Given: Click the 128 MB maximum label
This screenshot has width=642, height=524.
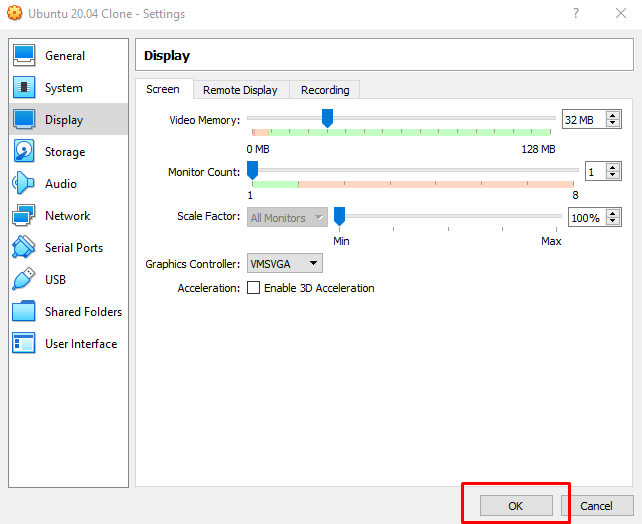Looking at the screenshot, I should coord(538,149).
